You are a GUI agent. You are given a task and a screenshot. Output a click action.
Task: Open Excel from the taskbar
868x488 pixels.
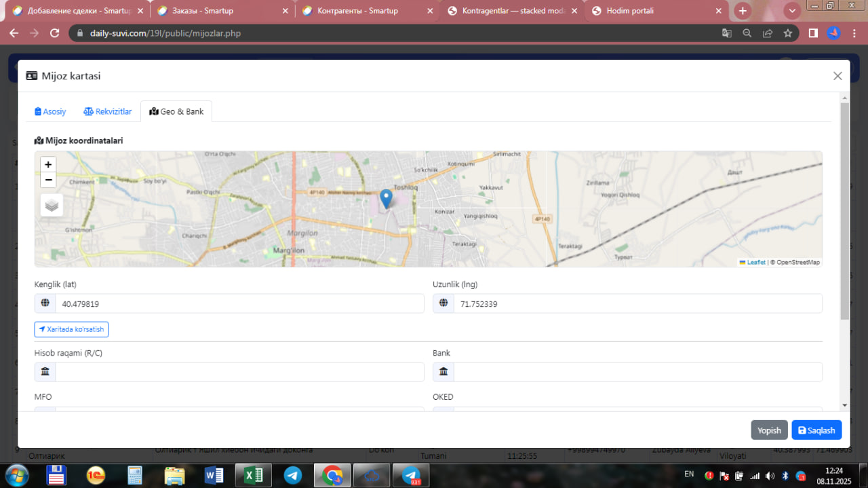coord(253,475)
